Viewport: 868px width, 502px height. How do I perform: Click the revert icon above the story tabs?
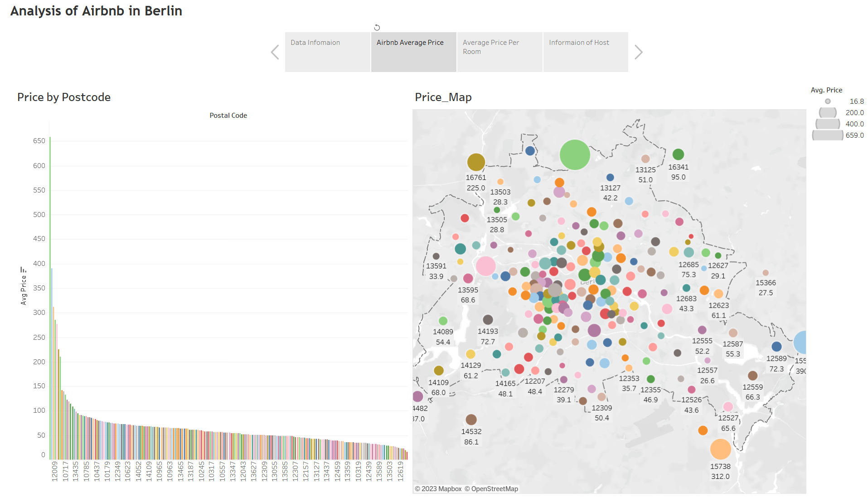[377, 28]
